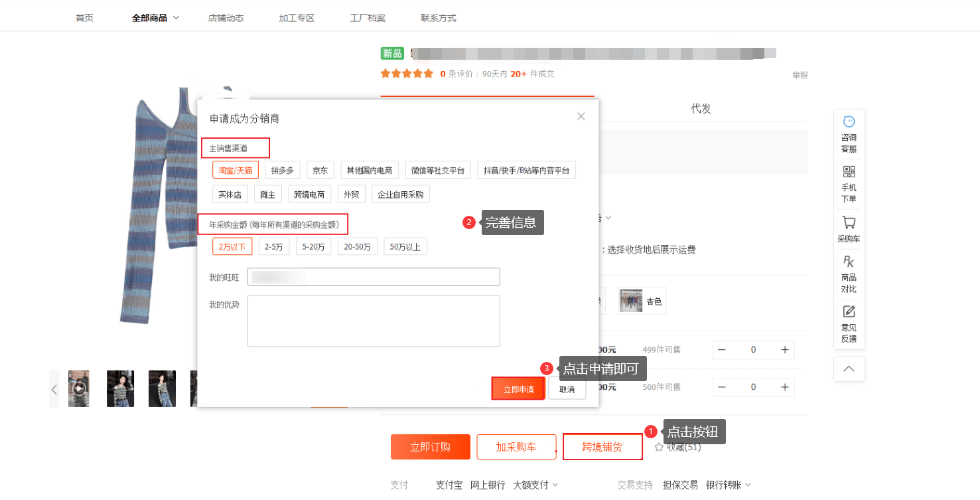Click the 支付宝 payment option
This screenshot has width=980, height=500.
(x=449, y=485)
